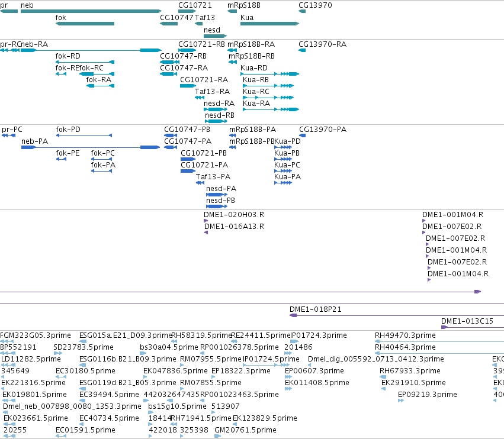Select transcript label 'mRpS18B-RB'
The width and height of the screenshot is (504, 439).
pos(252,56)
